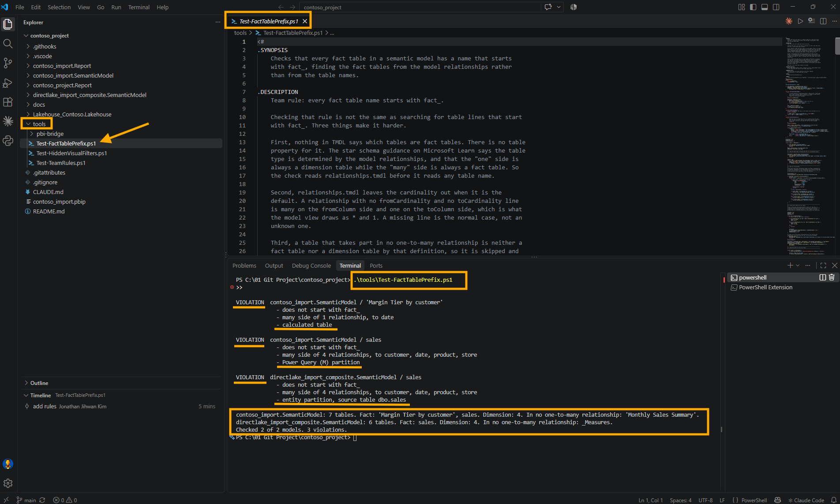Screen dimensions: 840x504
Task: Click the main branch indicator in status bar
Action: click(x=26, y=500)
